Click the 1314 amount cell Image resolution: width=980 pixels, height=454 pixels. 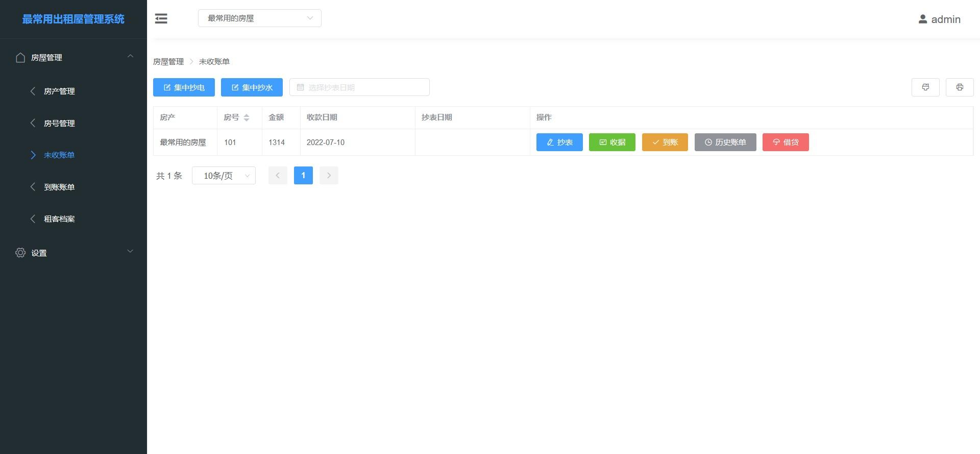pyautogui.click(x=281, y=142)
